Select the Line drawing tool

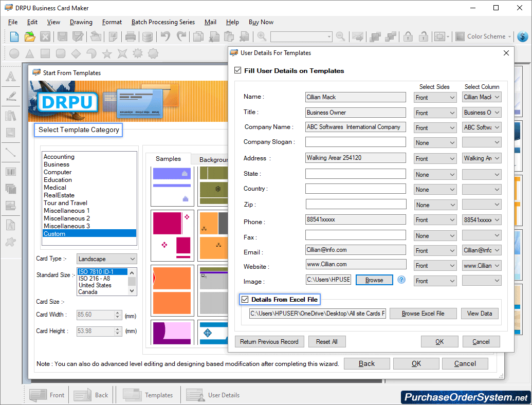11,153
